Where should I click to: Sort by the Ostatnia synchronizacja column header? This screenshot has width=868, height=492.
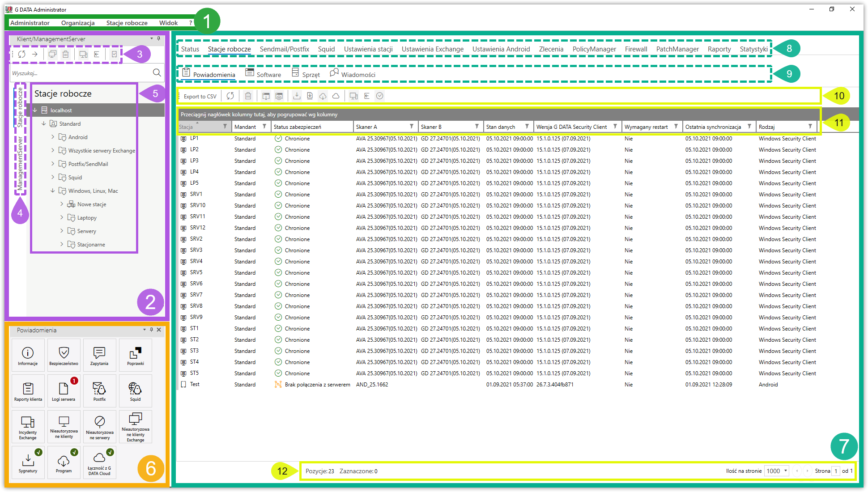713,127
